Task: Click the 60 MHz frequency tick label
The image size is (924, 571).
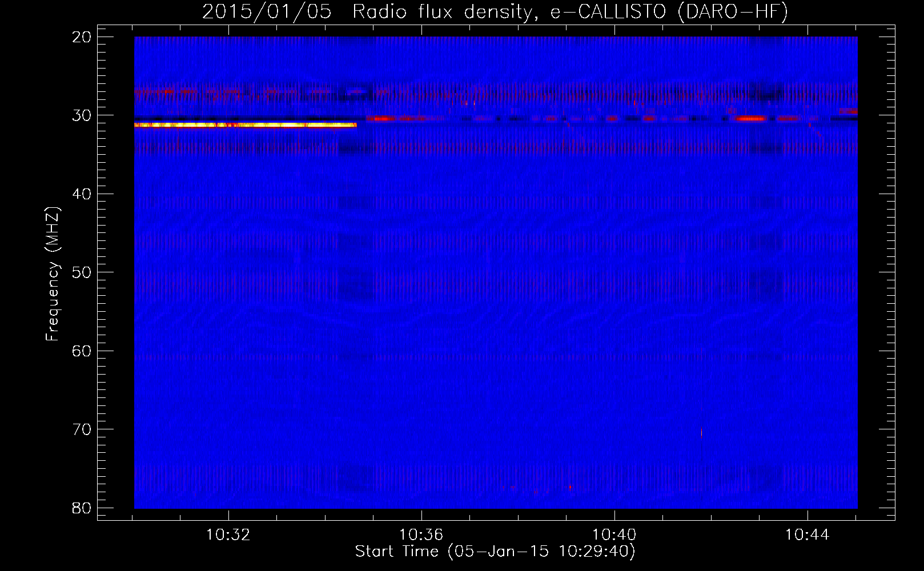Action: click(x=82, y=351)
